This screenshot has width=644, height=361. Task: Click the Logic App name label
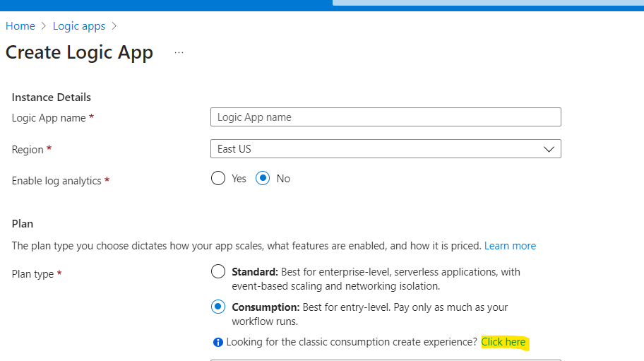[x=49, y=118]
